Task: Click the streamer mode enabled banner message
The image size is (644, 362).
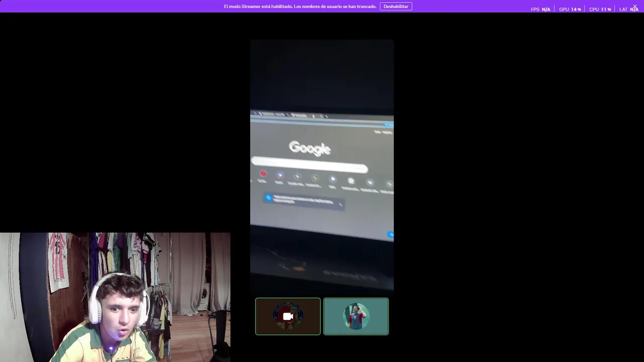Action: tap(300, 7)
